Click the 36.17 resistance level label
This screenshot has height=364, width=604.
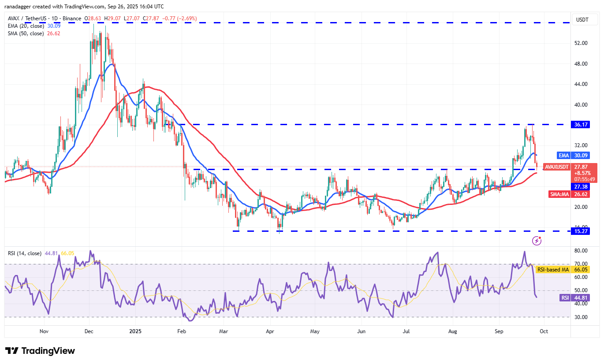click(x=580, y=125)
